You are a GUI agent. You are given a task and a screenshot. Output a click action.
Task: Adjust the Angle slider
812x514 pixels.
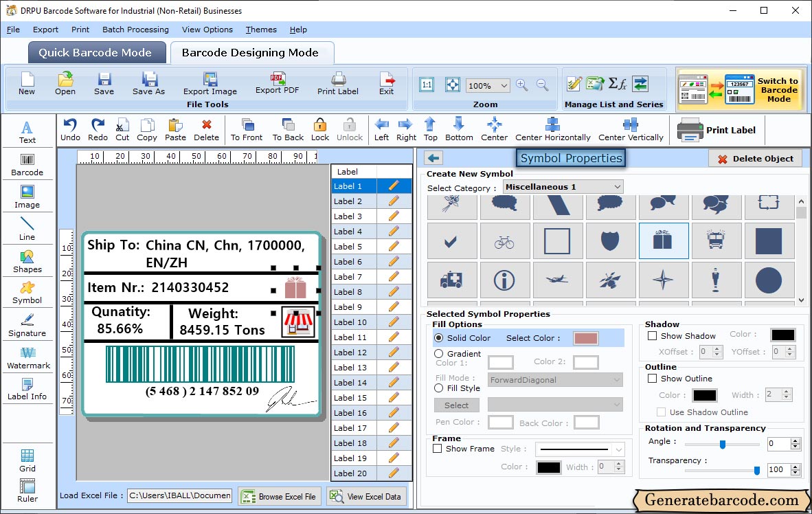(x=723, y=444)
